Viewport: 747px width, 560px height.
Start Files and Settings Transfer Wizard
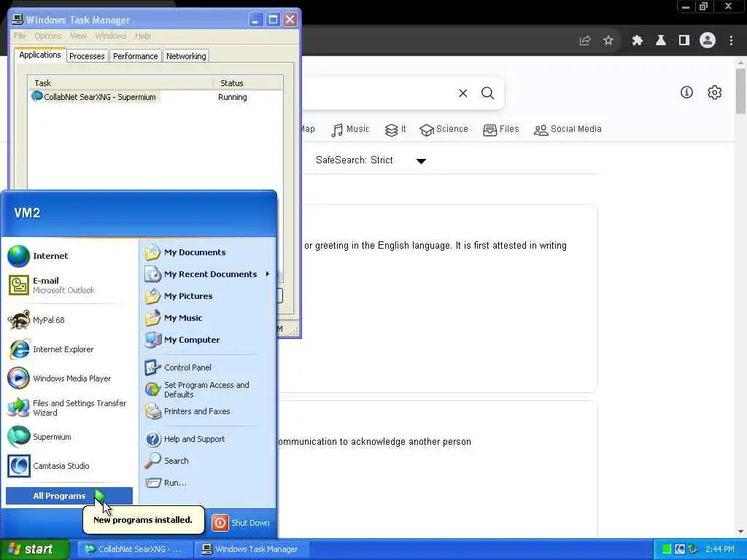pyautogui.click(x=67, y=408)
